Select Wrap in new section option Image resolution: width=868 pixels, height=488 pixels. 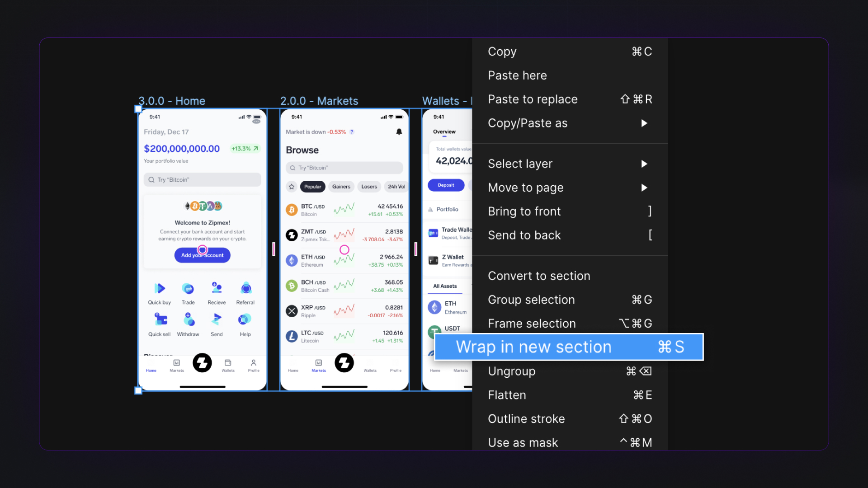[569, 347]
